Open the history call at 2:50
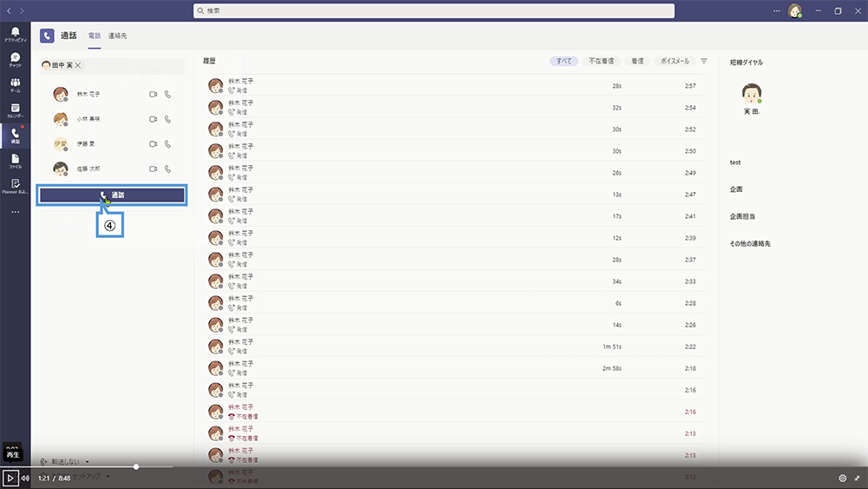The image size is (868, 489). pyautogui.click(x=455, y=150)
